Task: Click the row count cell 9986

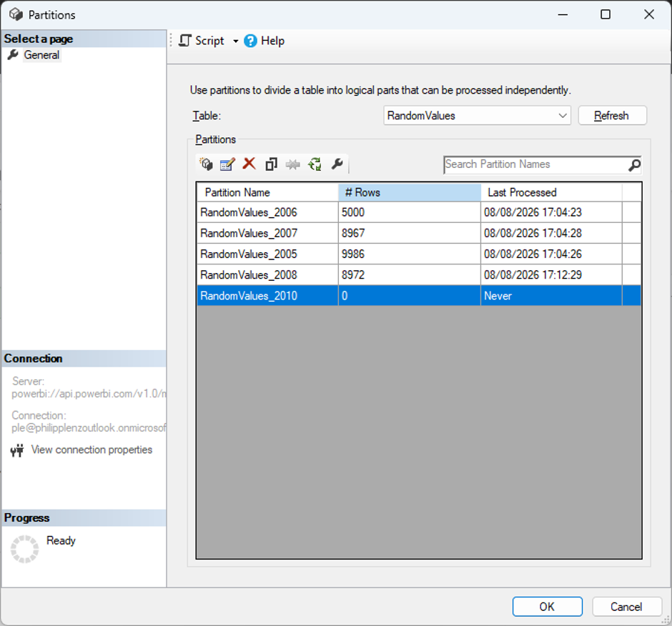Action: point(410,254)
